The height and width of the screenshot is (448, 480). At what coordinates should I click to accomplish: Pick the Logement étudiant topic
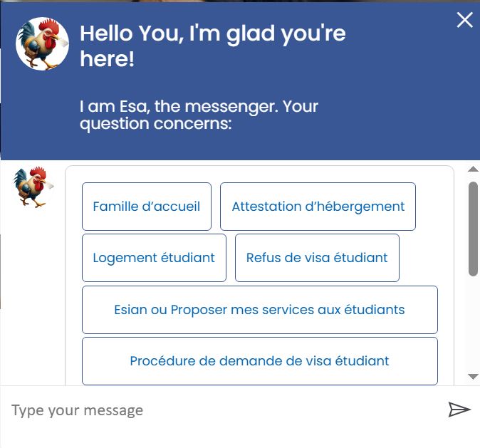[154, 258]
